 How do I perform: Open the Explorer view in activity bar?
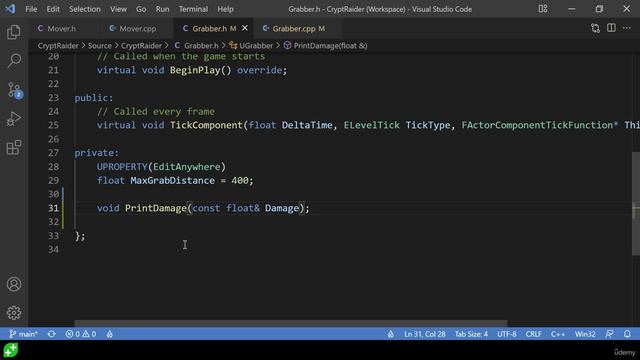pyautogui.click(x=14, y=32)
